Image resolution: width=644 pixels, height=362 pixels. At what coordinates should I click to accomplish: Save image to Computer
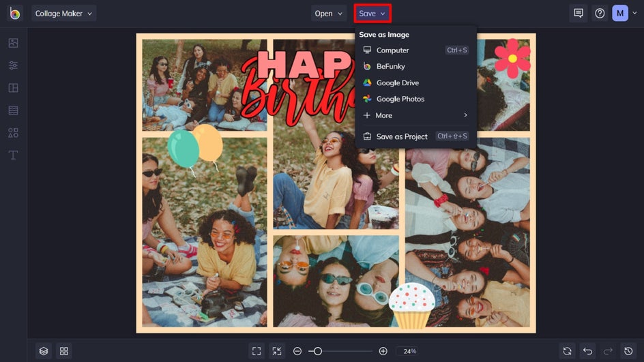392,50
